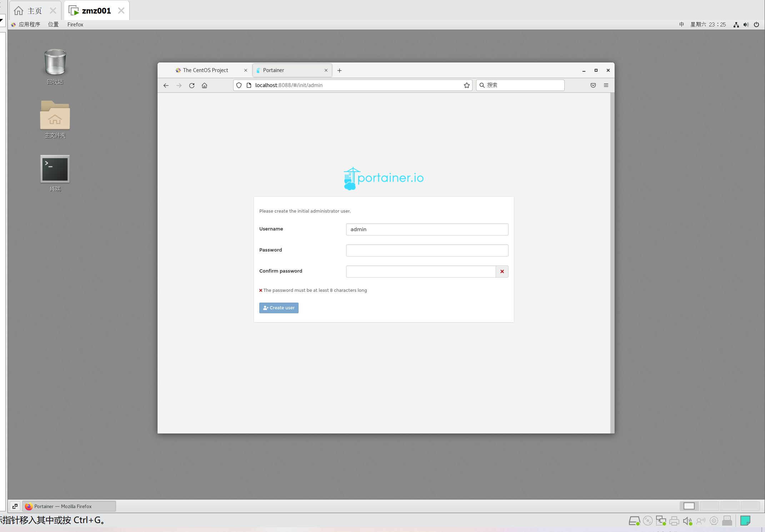Select the 主文件夹 home folder icon

[55, 119]
